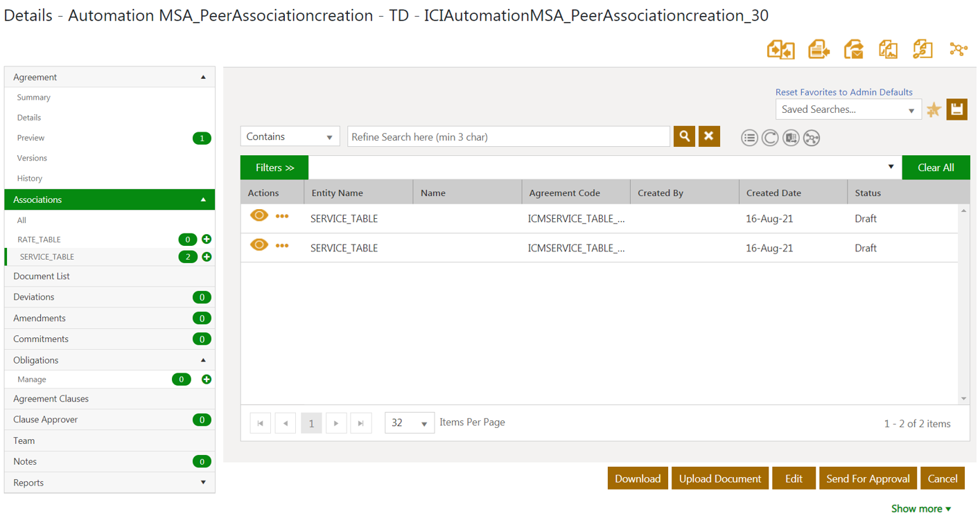Click the Send For Approval button
980x518 pixels.
(x=868, y=479)
